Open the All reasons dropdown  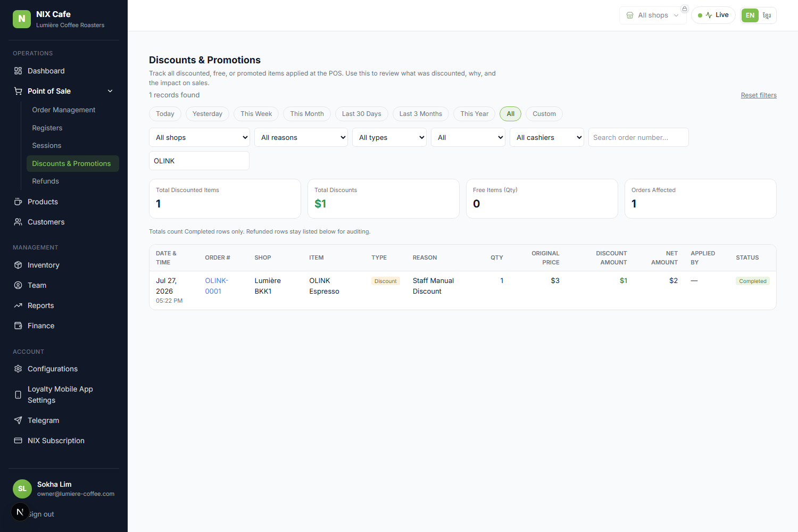click(x=301, y=137)
